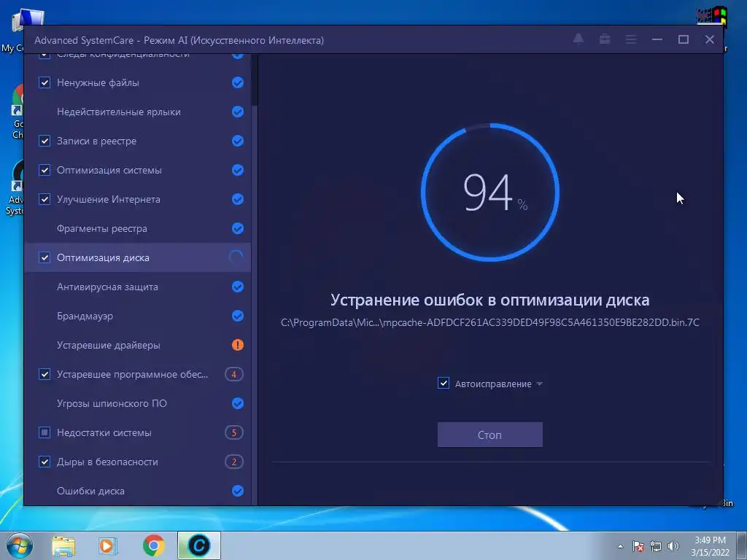Click blue check status next to Антивирусная защита
The image size is (747, 560).
tap(238, 287)
